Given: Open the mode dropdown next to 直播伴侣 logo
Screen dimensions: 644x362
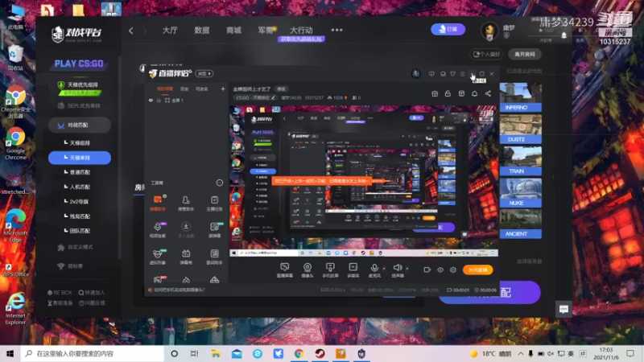Looking at the screenshot, I should click(x=204, y=73).
